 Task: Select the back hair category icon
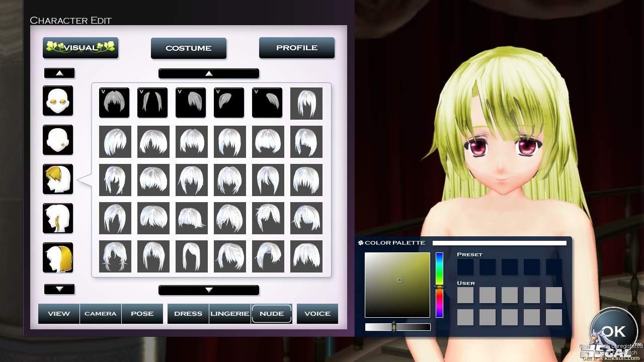click(58, 257)
